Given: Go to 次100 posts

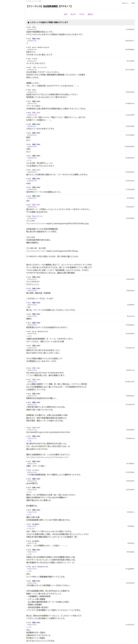Looking at the screenshot, I should click(x=82, y=14).
